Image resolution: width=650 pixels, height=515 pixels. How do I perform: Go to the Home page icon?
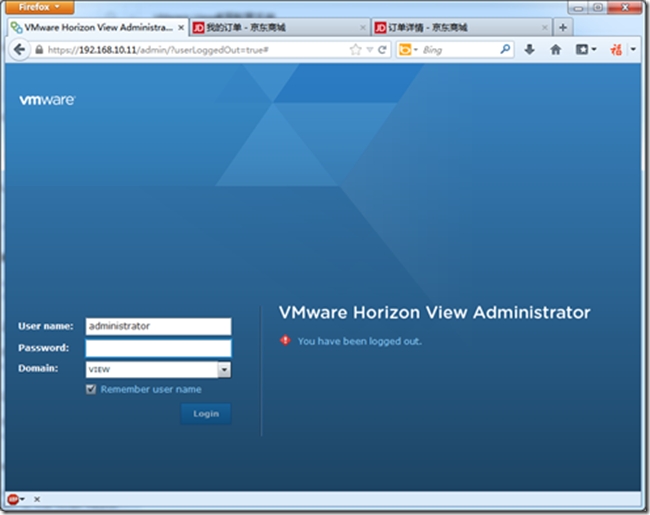555,50
